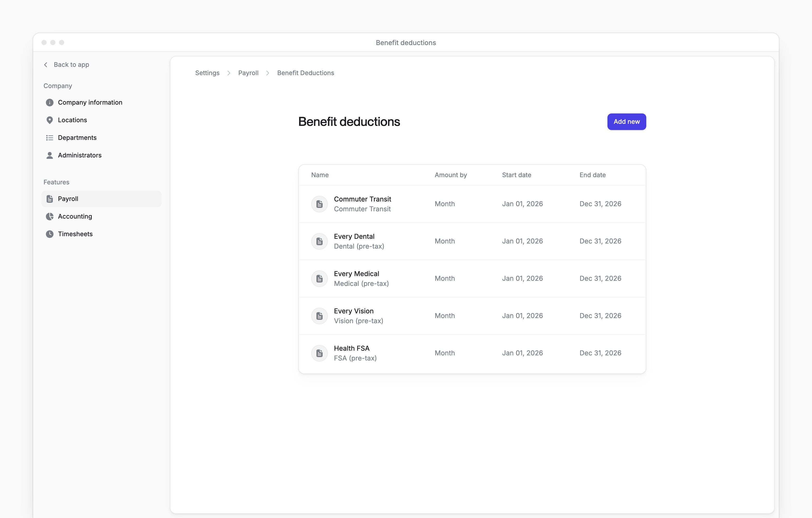Screen dimensions: 812x518
Task: Click the Commuter Transit row document icon
Action: pos(319,204)
